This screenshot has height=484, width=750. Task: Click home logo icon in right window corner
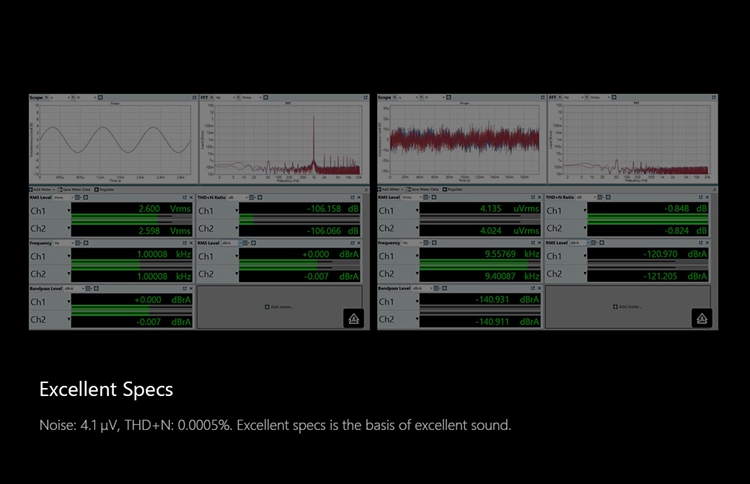(x=699, y=318)
